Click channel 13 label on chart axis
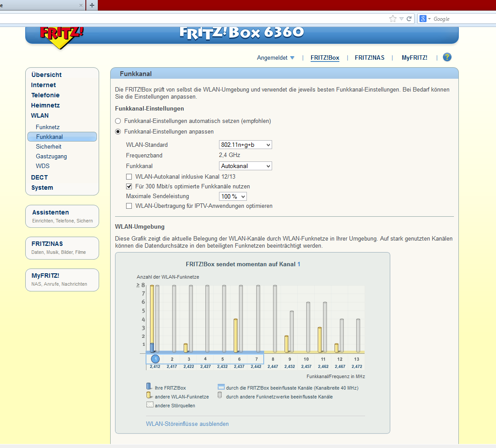The height and width of the screenshot is (448, 496). point(357,359)
